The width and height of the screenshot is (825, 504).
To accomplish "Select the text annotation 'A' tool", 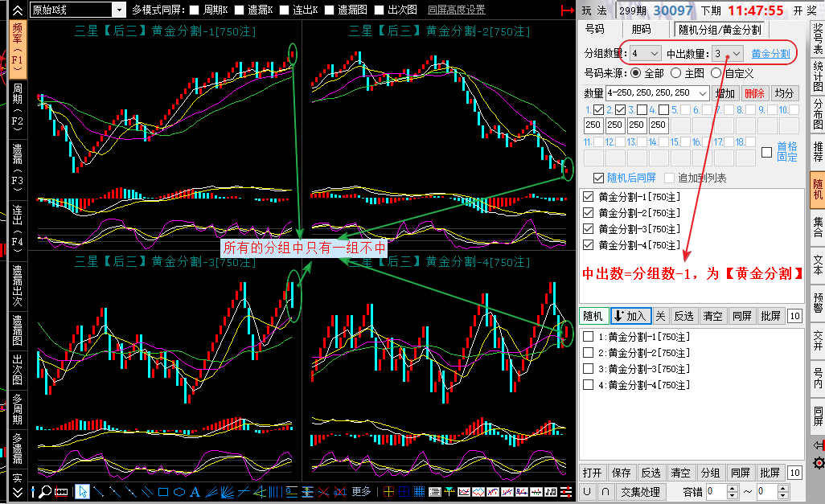I will pyautogui.click(x=195, y=492).
